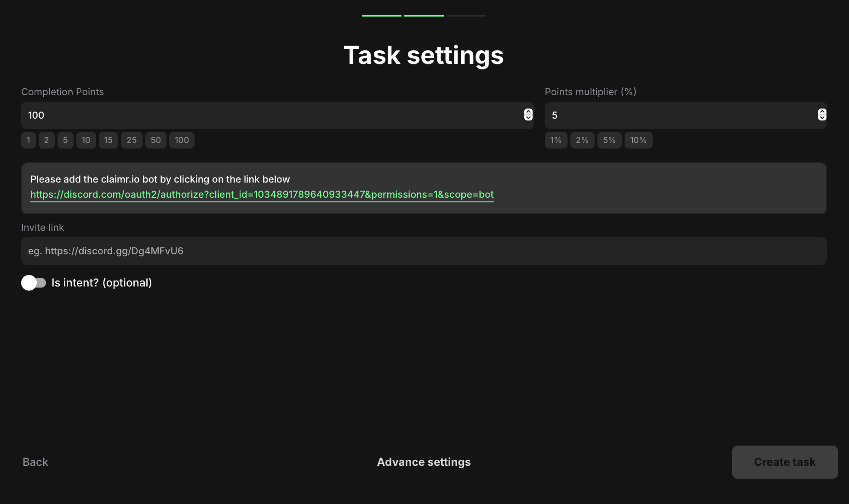The width and height of the screenshot is (849, 504).
Task: Set completion points preset to 2
Action: [46, 140]
